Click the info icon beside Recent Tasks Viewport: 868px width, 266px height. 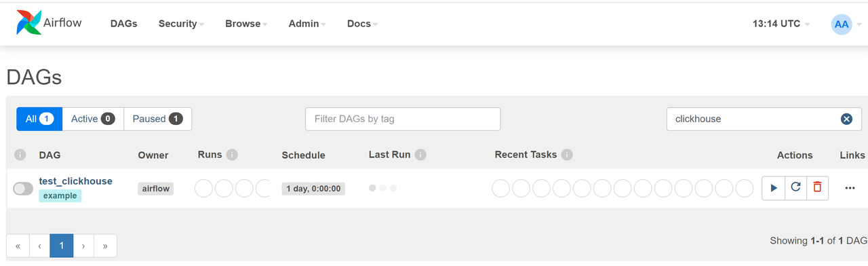click(x=567, y=155)
